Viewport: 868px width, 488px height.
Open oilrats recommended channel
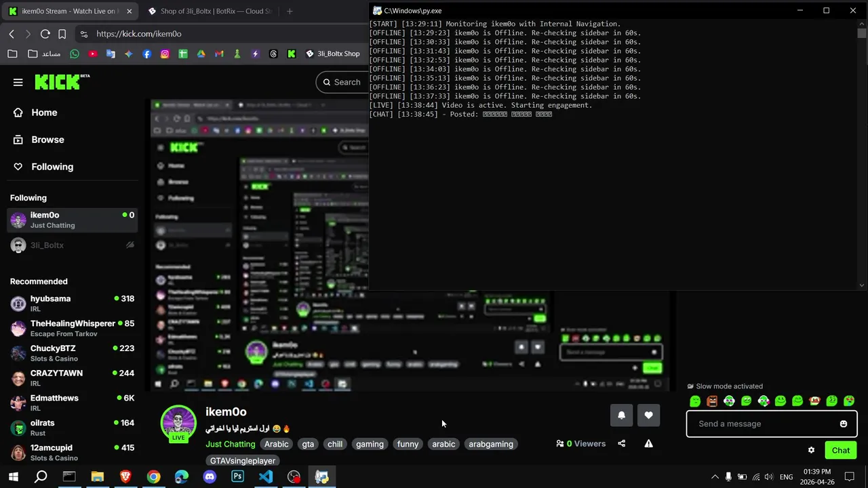pos(72,428)
